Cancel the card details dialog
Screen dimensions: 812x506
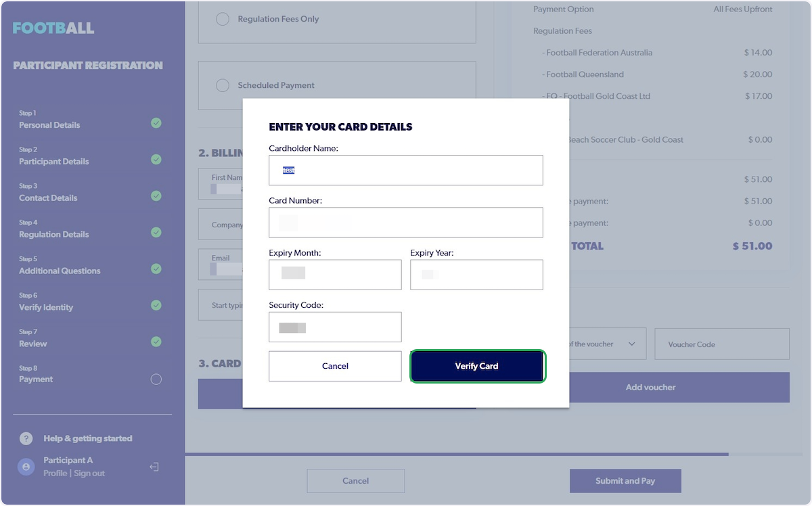coord(335,366)
